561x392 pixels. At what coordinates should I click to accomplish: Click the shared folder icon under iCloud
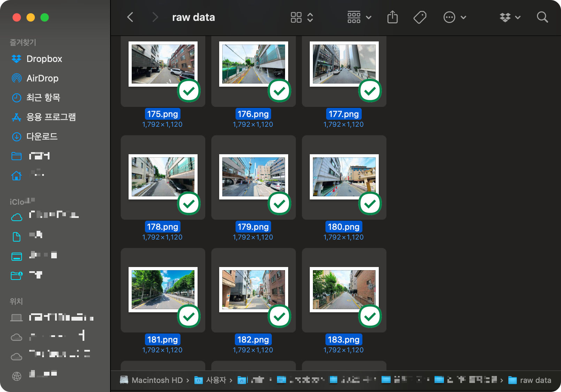(x=16, y=276)
